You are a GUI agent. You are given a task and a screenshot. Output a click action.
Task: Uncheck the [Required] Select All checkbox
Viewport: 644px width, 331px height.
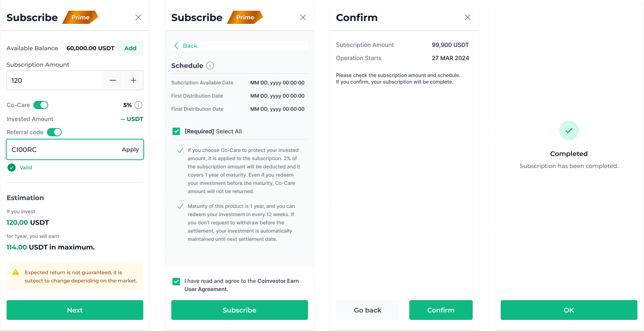[176, 131]
